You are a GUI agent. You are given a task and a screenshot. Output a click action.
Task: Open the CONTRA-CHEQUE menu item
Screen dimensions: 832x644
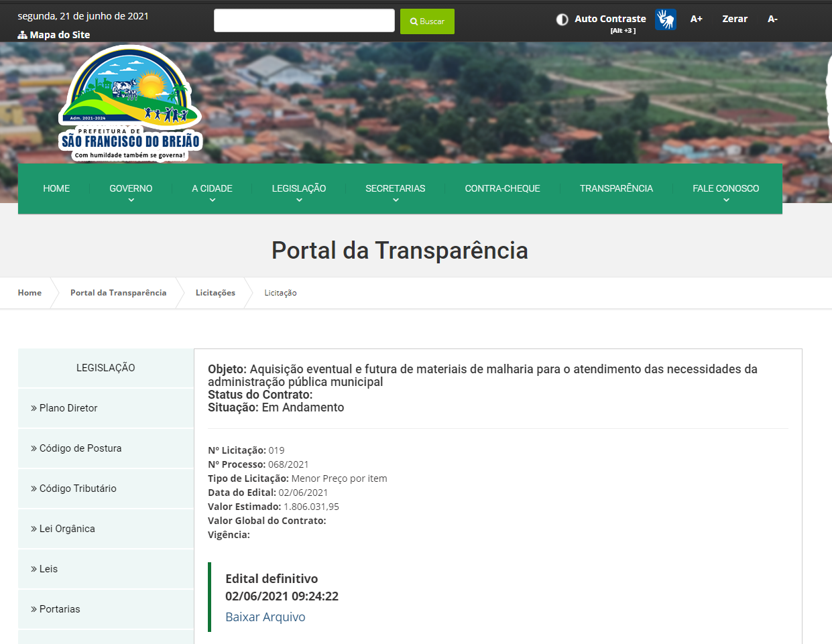[502, 188]
